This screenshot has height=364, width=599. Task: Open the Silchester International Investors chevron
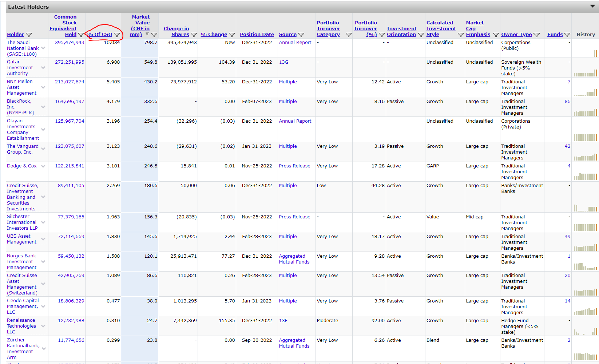[43, 222]
